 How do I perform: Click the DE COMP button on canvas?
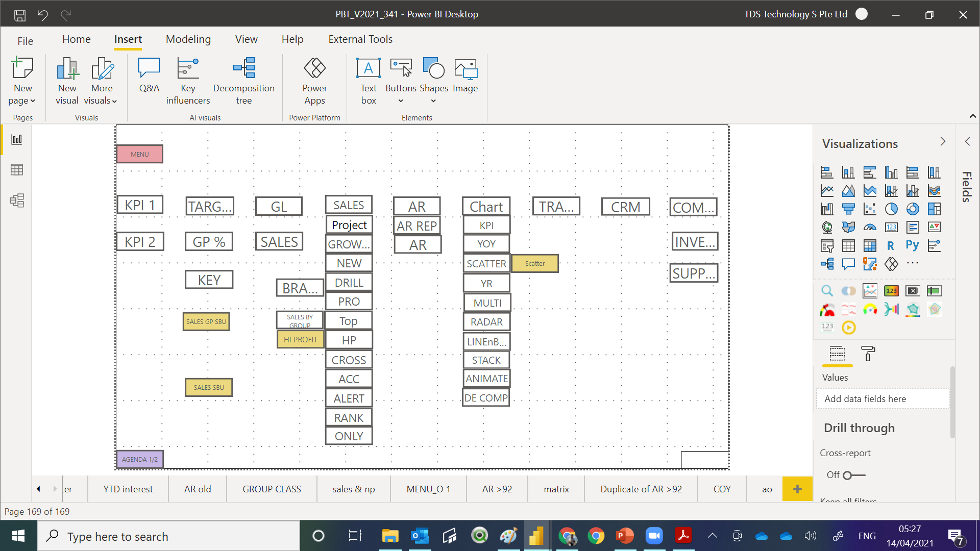[486, 398]
